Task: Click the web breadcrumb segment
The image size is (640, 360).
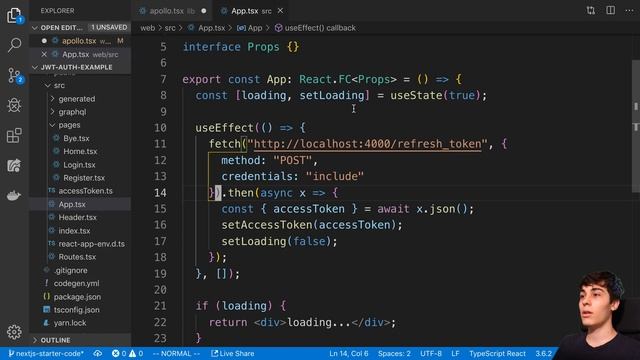Action: 147,28
